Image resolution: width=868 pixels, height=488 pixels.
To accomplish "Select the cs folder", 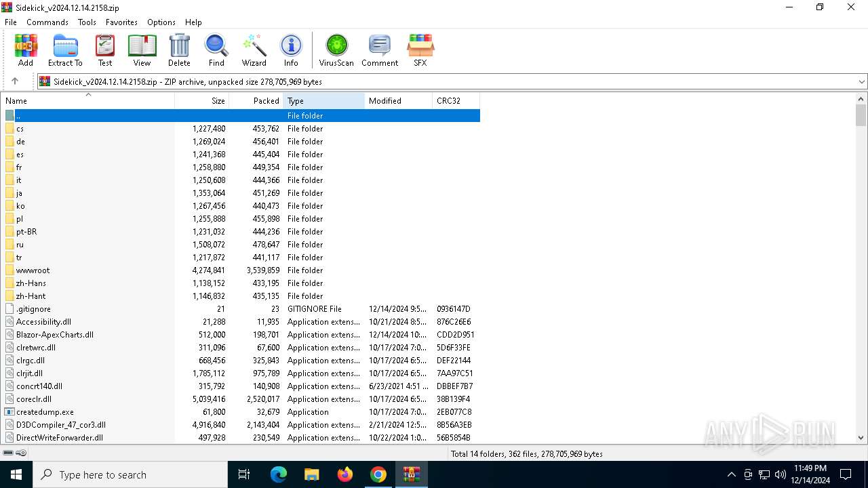I will coord(20,129).
